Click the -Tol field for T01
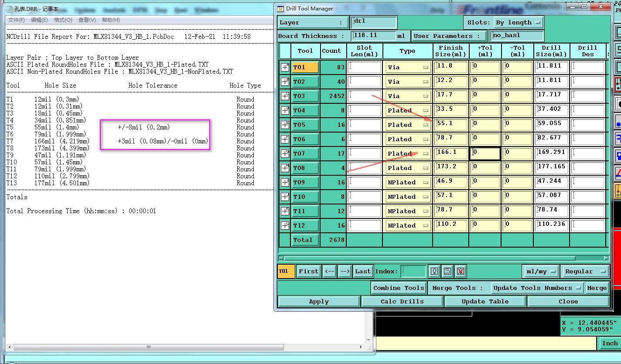621x364 pixels. tap(517, 67)
